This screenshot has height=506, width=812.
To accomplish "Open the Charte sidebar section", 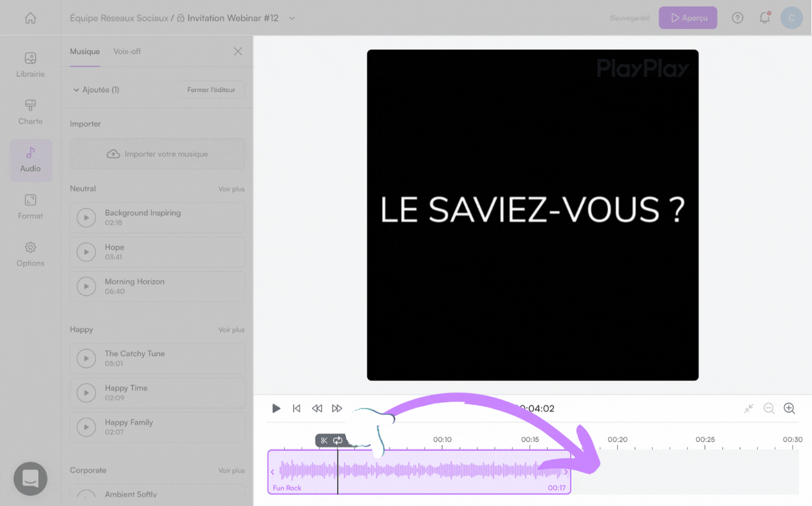I will point(30,112).
